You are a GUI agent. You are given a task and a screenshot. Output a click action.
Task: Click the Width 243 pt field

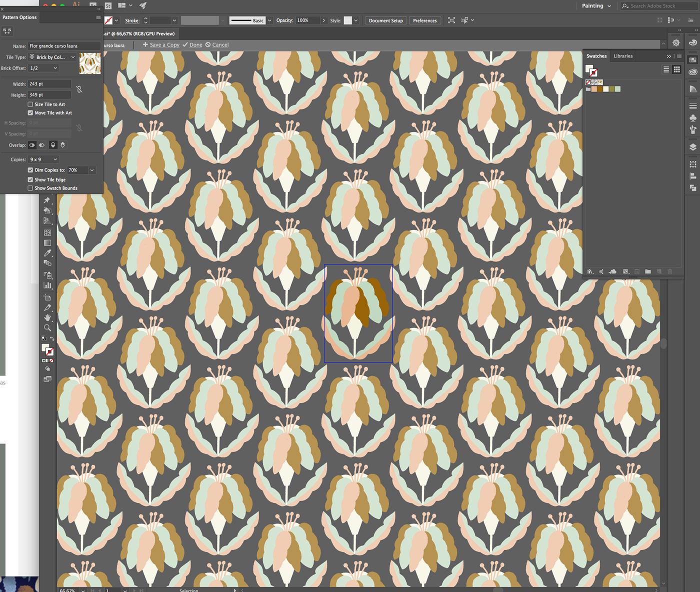pyautogui.click(x=49, y=84)
